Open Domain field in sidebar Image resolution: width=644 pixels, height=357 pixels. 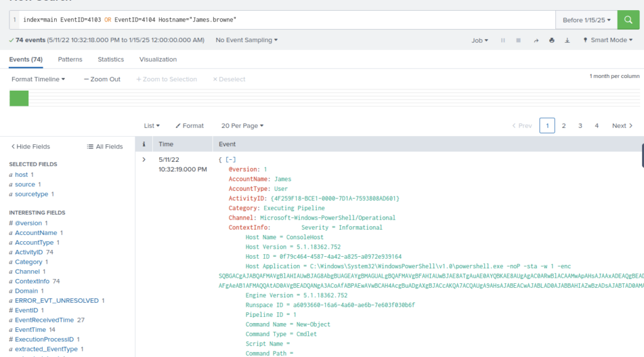26,291
